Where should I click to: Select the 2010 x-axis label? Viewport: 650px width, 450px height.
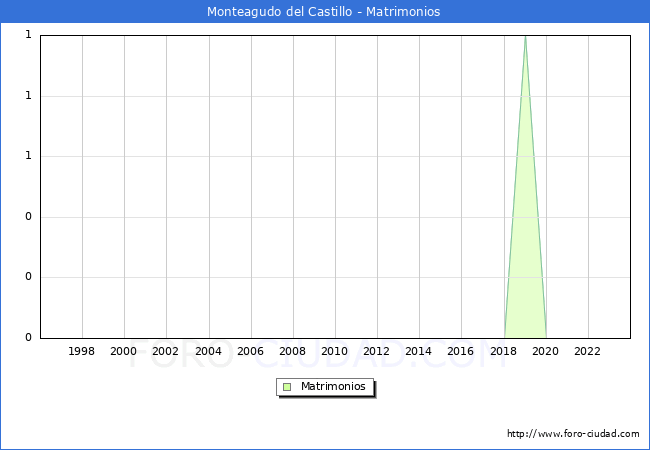point(335,351)
